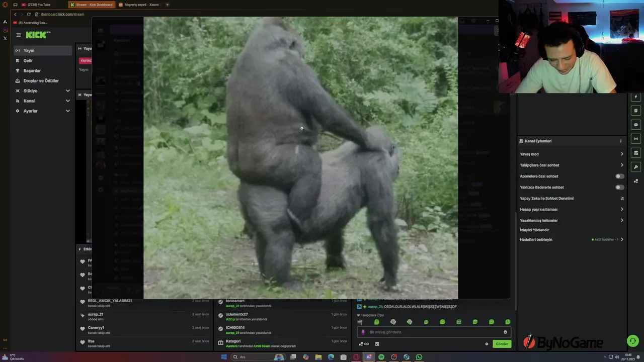
Task: Click Caneryy1 follow activity entry
Action: pyautogui.click(x=145, y=330)
